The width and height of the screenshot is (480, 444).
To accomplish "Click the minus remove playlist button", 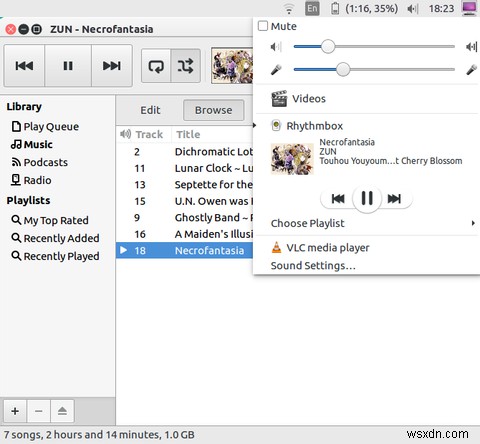I will (x=39, y=411).
